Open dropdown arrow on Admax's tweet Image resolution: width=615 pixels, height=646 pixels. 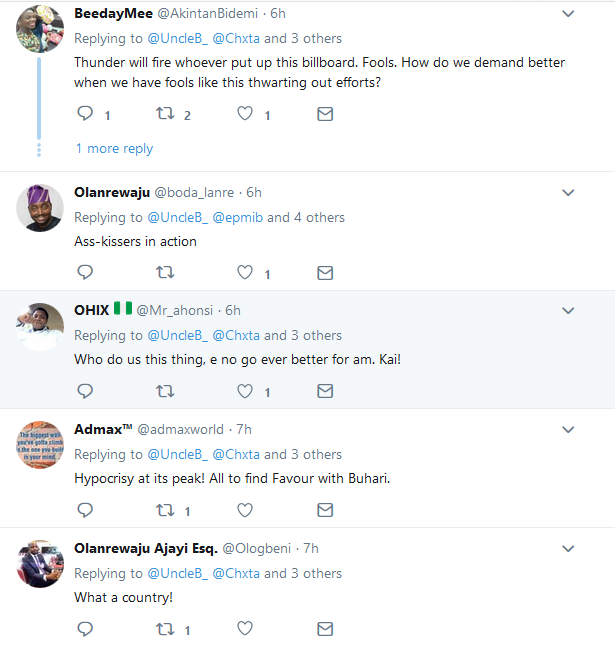568,430
